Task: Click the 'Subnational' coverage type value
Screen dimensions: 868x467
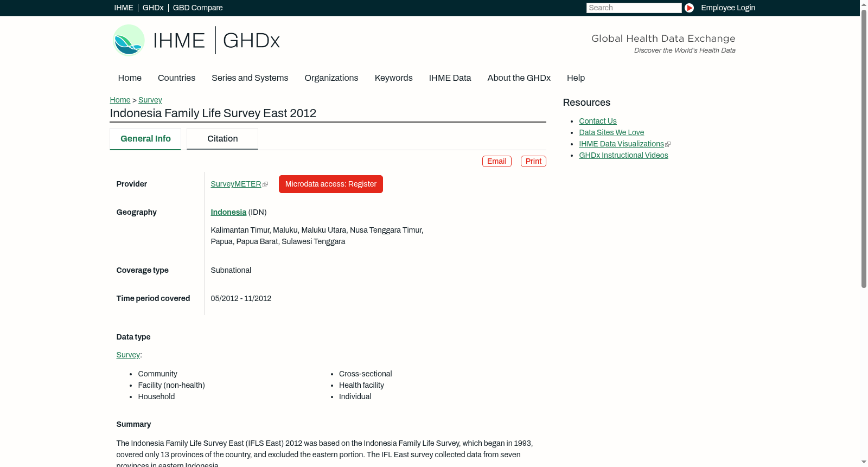Action: [x=231, y=270]
